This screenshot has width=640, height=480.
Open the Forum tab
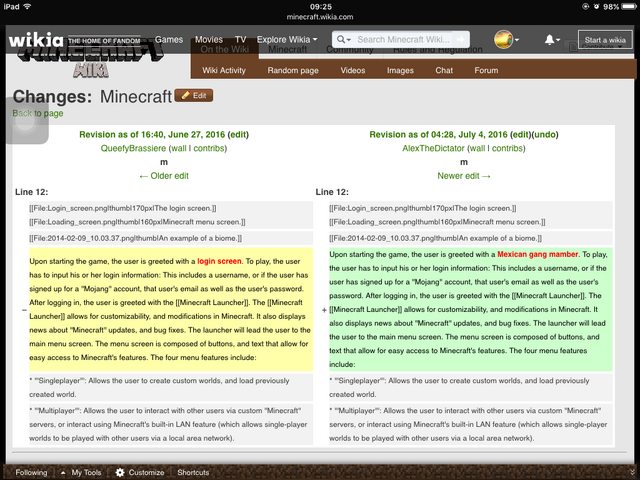click(x=486, y=70)
